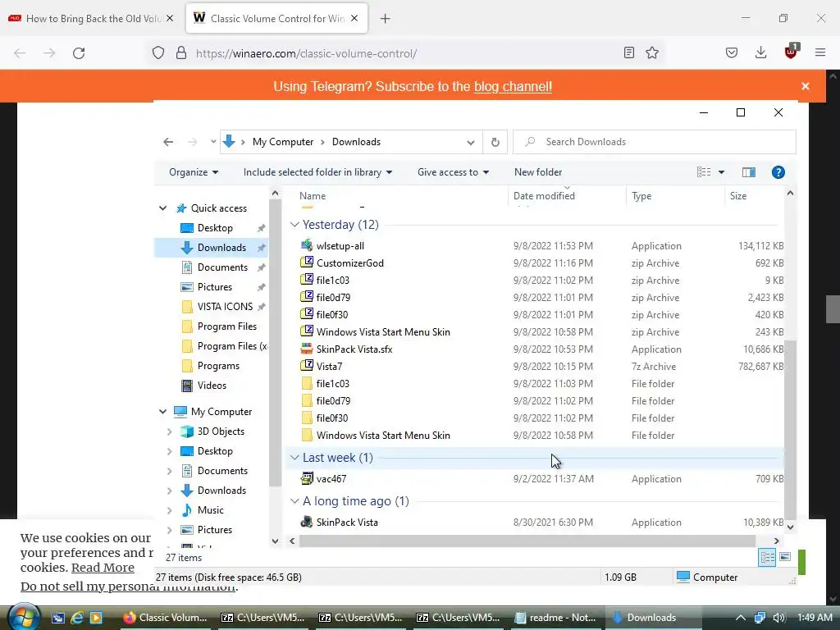The height and width of the screenshot is (630, 840).
Task: Click the New folder button
Action: click(538, 172)
